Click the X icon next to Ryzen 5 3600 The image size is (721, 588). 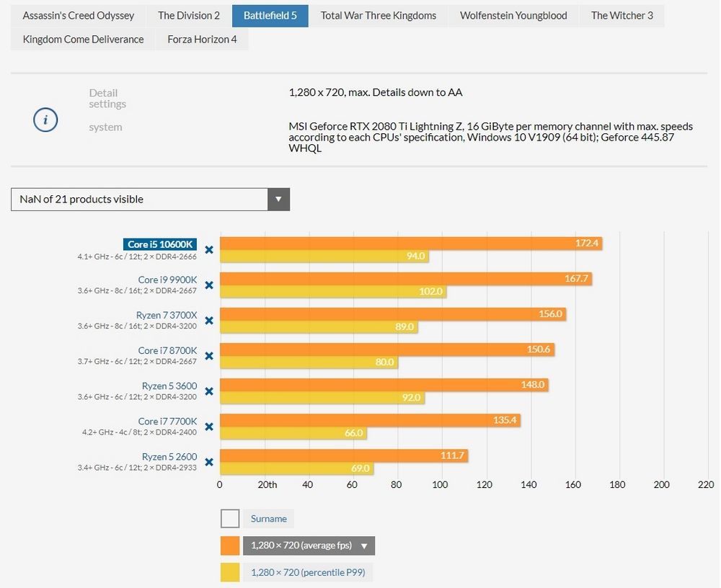click(209, 391)
